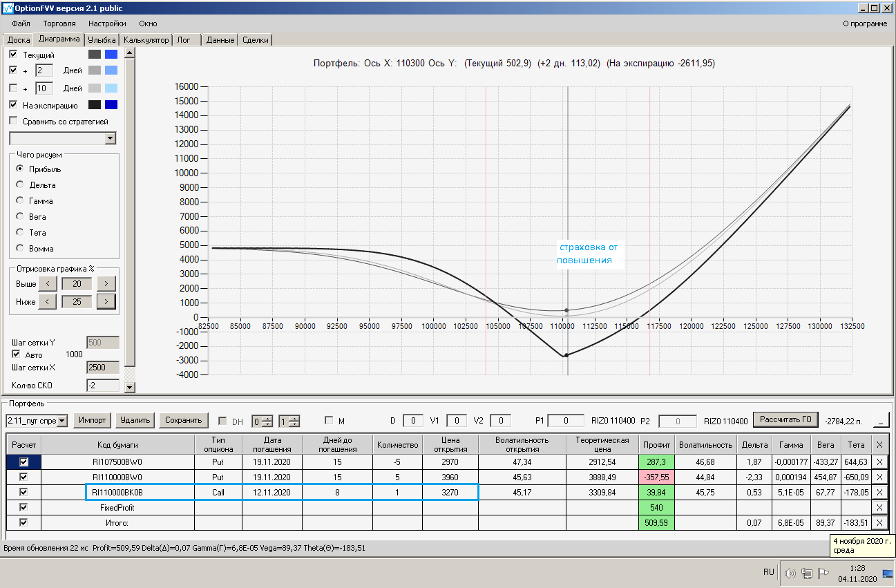This screenshot has height=588, width=896.
Task: Open the Сделки tab
Action: pyautogui.click(x=256, y=40)
